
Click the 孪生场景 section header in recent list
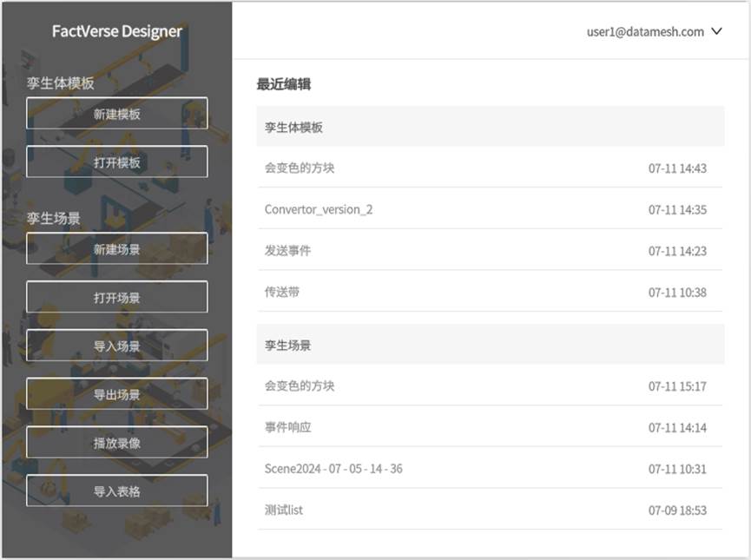point(491,345)
